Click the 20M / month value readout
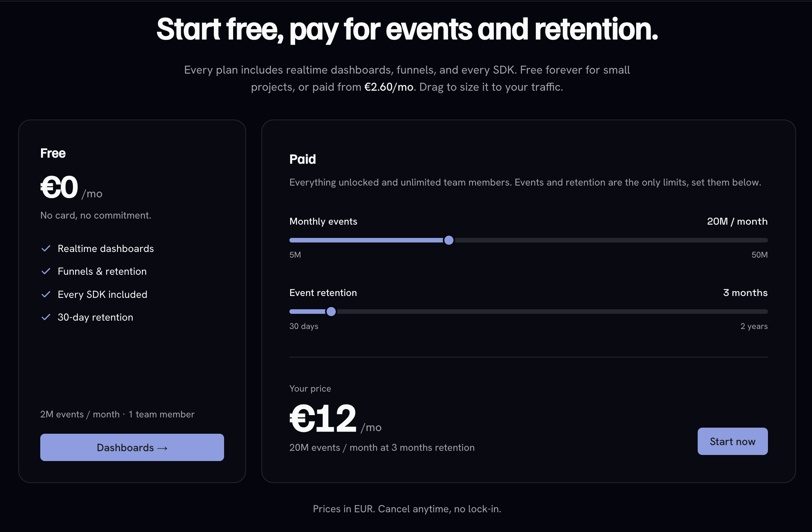Viewport: 812px width, 532px height. click(737, 221)
